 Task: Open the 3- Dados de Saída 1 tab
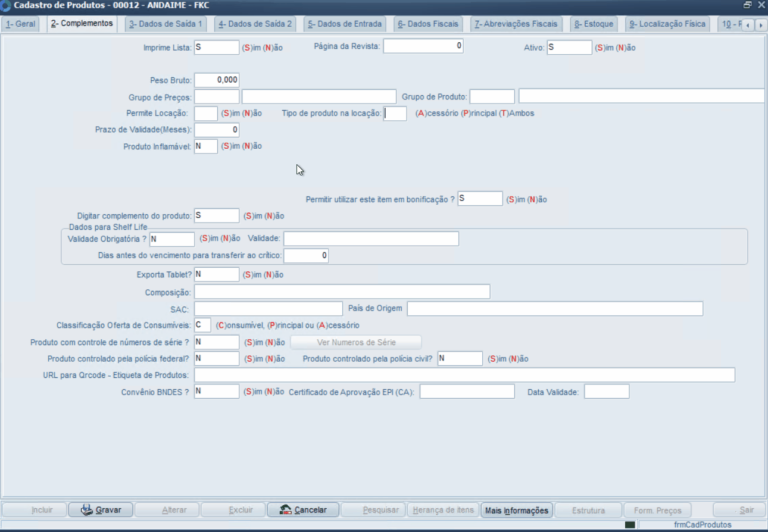click(x=166, y=24)
